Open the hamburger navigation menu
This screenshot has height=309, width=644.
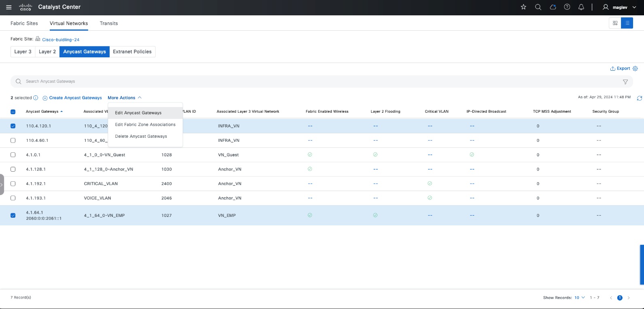pyautogui.click(x=8, y=7)
